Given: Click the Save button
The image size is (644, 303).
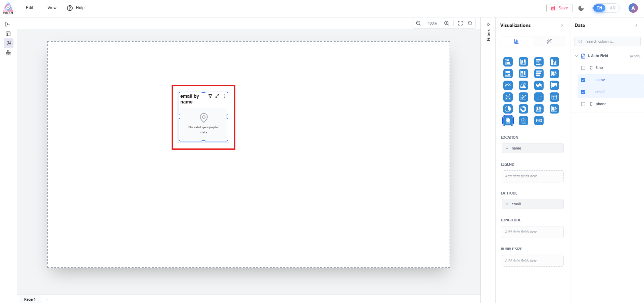Looking at the screenshot, I should coord(559,8).
